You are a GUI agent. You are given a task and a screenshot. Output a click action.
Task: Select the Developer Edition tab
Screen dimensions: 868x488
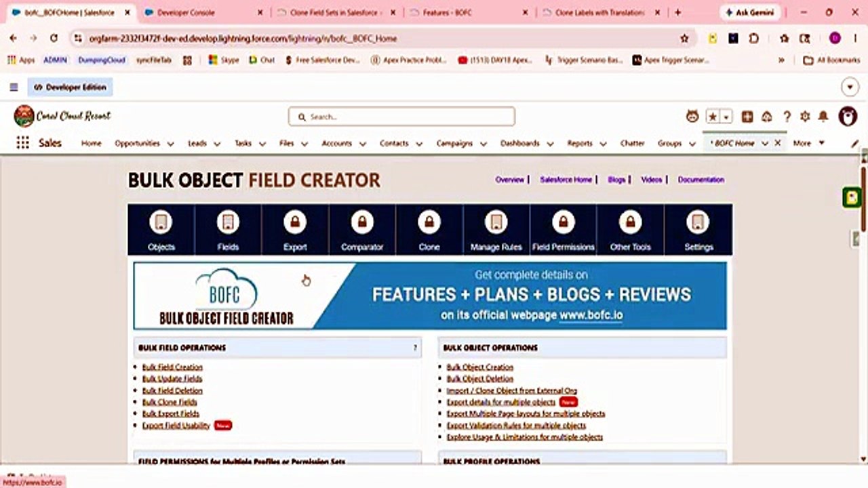71,87
